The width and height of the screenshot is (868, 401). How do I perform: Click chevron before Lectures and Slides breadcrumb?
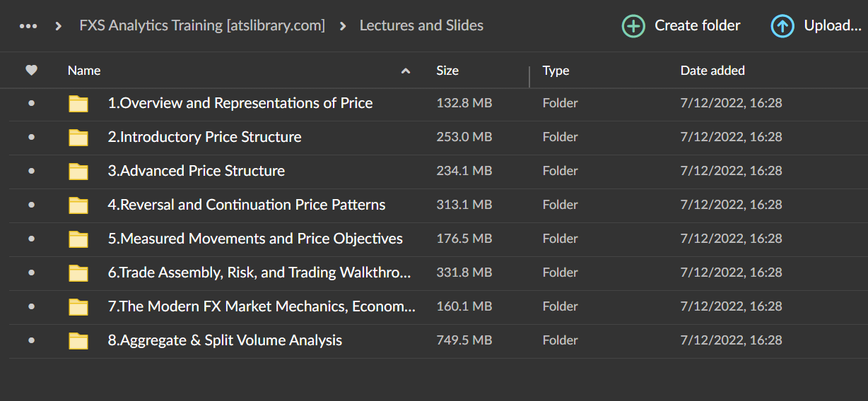343,26
